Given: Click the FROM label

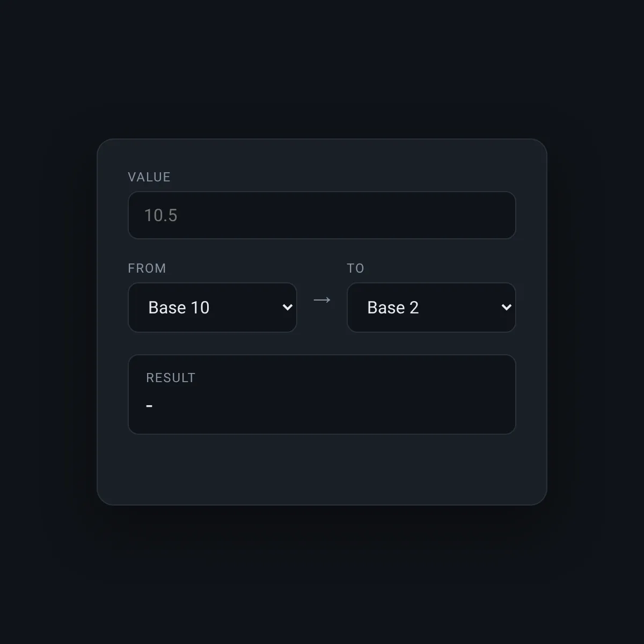Looking at the screenshot, I should (147, 268).
